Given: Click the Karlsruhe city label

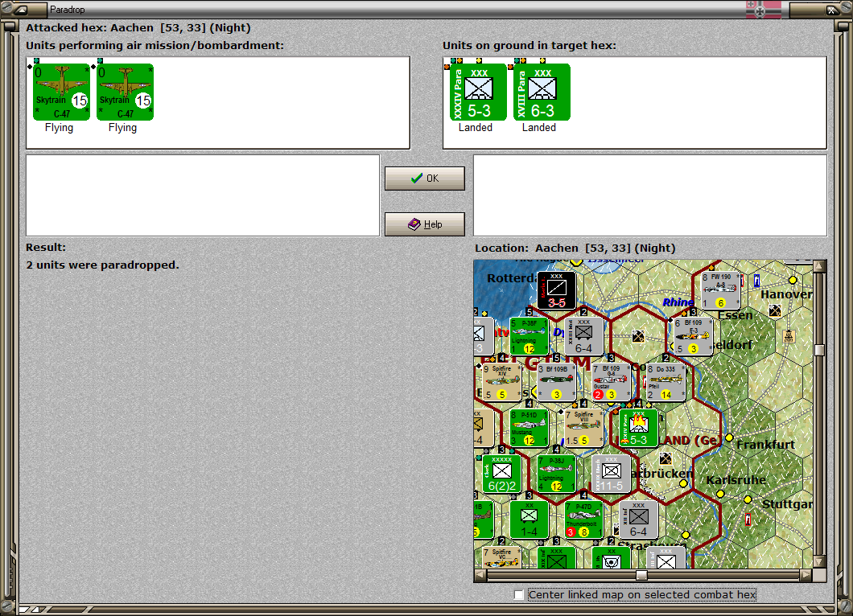Looking at the screenshot, I should [736, 480].
